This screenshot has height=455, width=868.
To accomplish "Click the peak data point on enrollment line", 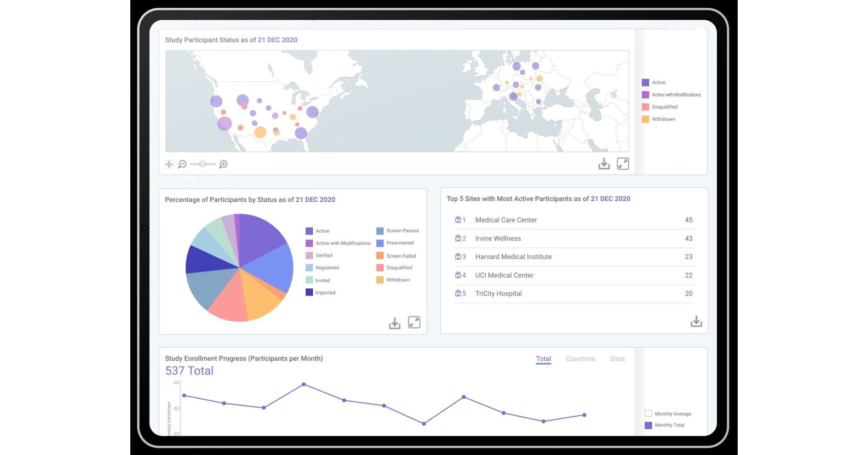I will tap(304, 384).
